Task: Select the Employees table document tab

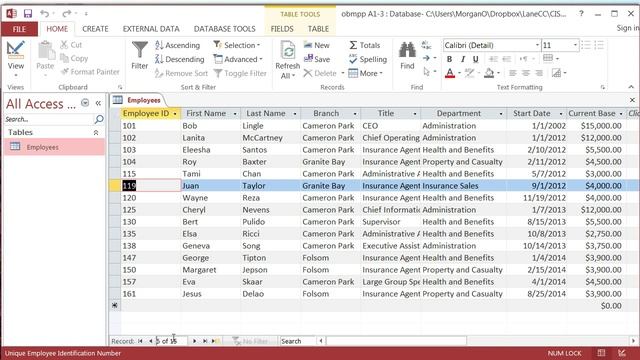Action: point(138,100)
